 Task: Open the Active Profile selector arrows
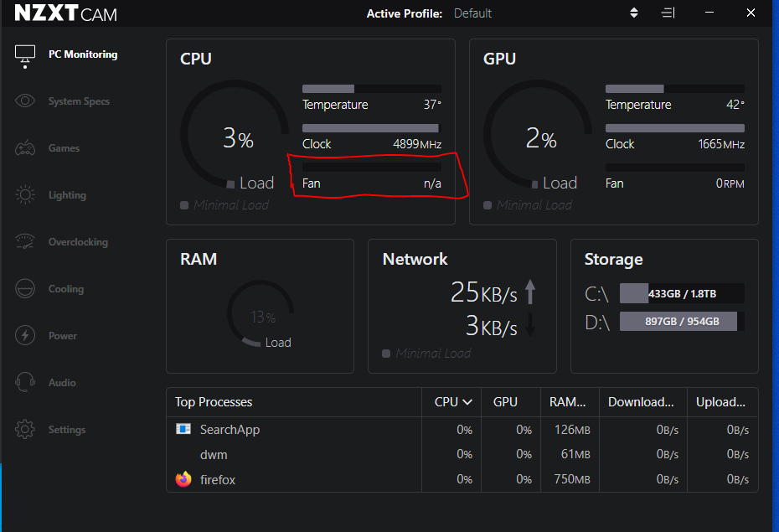point(634,13)
